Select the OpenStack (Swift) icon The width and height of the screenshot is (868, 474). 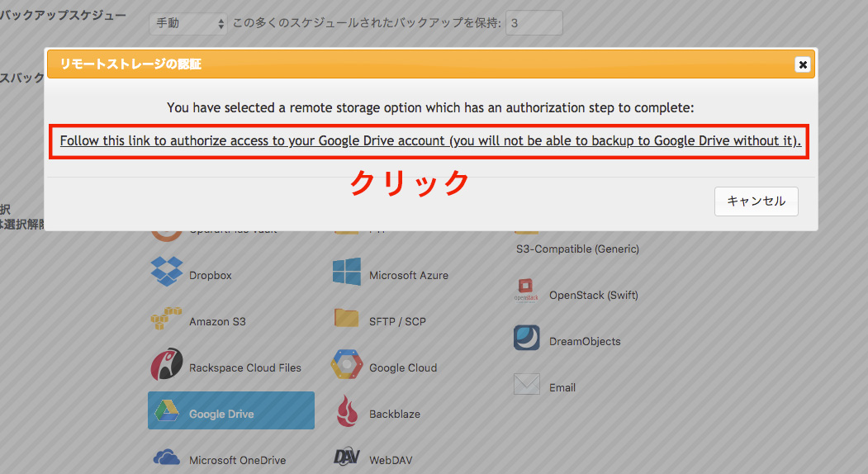[526, 292]
